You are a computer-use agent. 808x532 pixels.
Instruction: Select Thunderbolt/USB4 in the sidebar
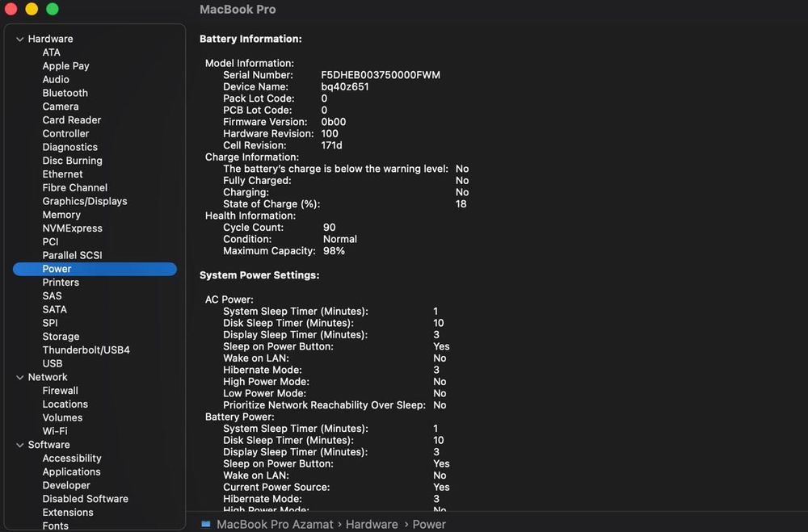[x=86, y=350]
